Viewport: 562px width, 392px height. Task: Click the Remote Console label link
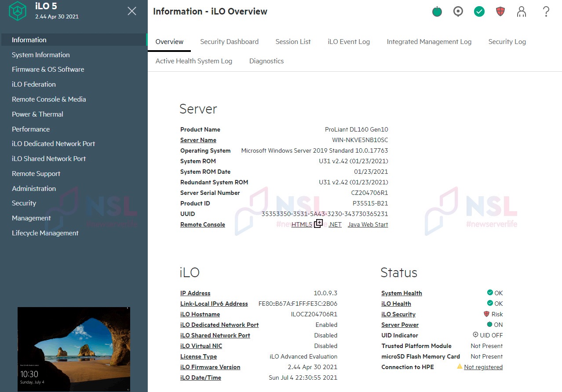coord(203,224)
